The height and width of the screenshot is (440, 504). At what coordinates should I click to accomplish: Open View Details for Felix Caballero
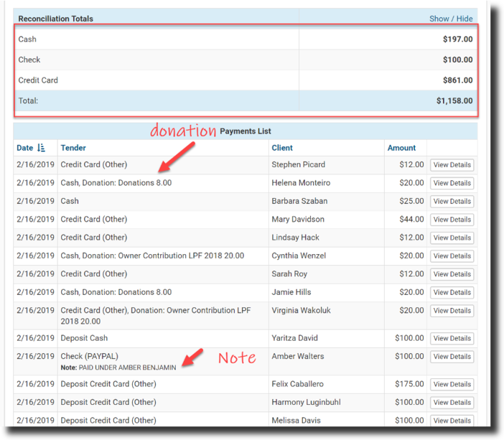(452, 384)
